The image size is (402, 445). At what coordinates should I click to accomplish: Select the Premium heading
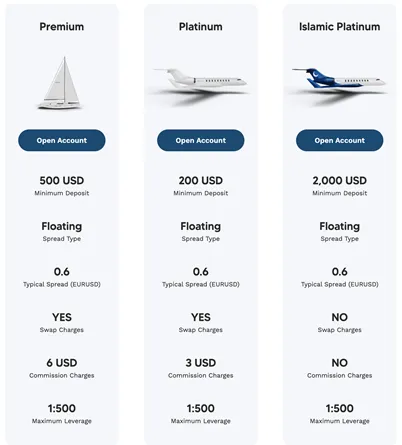click(x=62, y=27)
